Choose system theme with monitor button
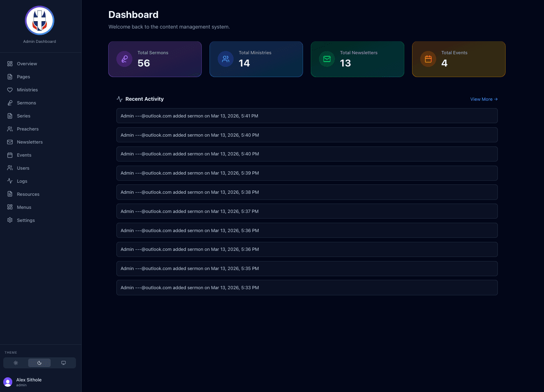 (x=63, y=363)
